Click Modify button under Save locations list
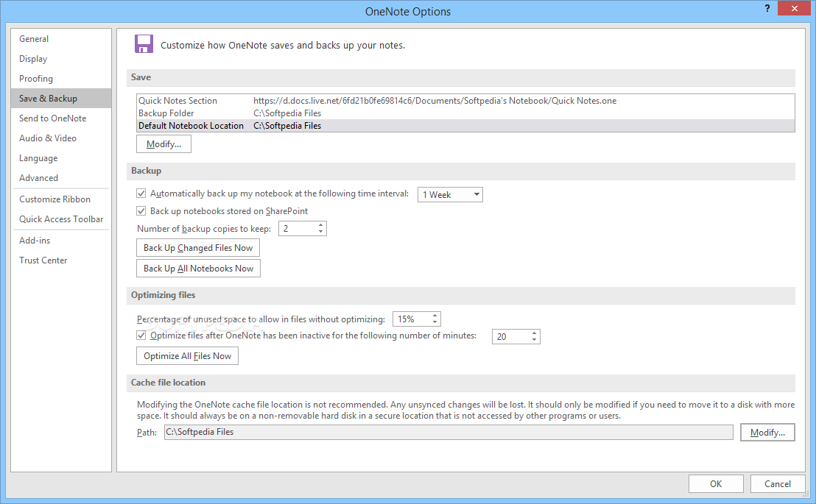The height and width of the screenshot is (504, 816). (163, 144)
